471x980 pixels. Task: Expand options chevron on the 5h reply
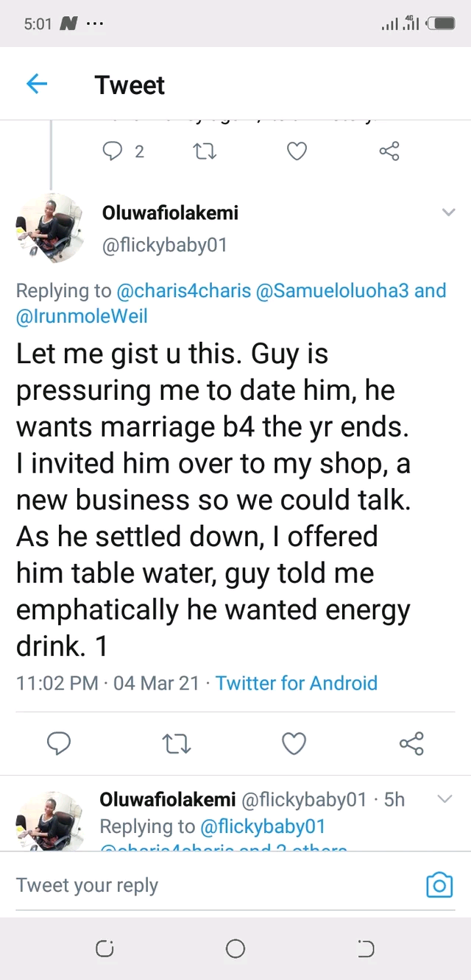445,799
